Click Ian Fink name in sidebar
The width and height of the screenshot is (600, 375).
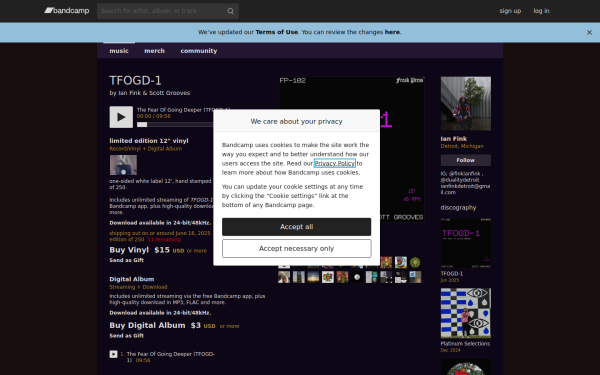(x=453, y=139)
